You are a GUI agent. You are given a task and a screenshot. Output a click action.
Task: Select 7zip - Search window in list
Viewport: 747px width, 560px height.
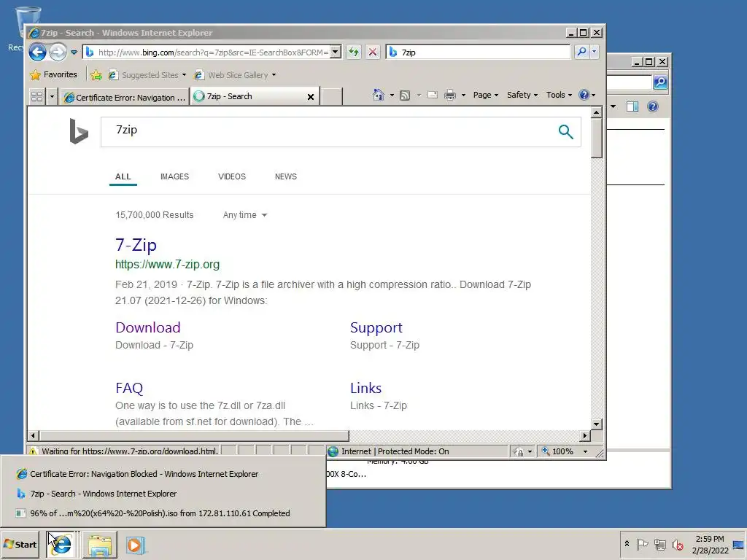pos(163,494)
